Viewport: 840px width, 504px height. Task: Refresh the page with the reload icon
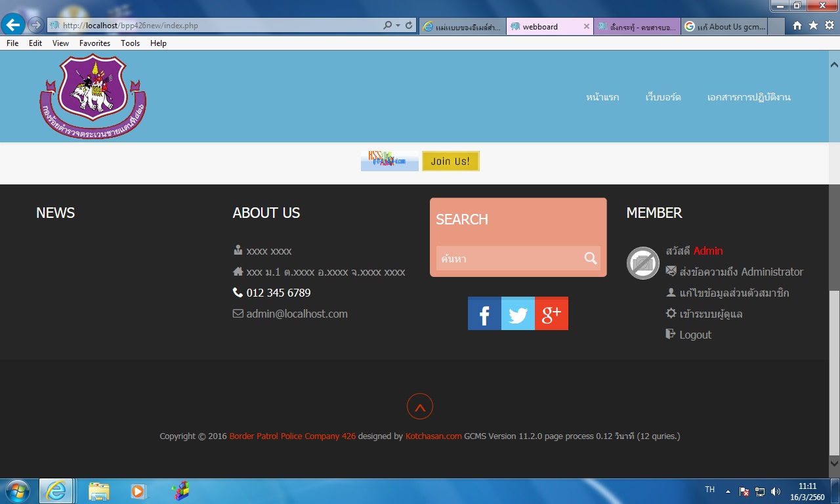[409, 26]
